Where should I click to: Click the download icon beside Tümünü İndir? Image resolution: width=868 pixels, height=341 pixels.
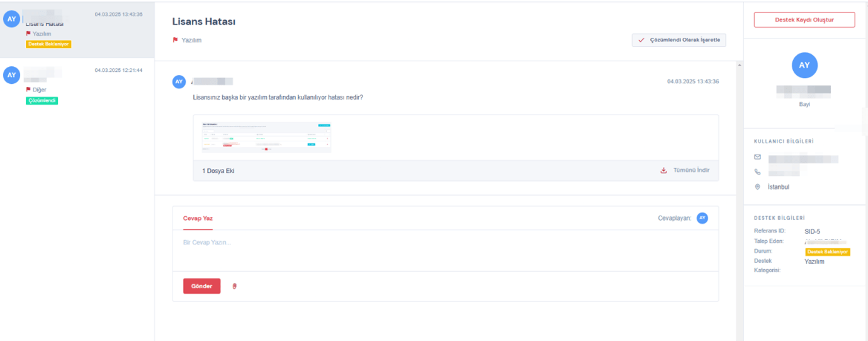tap(663, 170)
